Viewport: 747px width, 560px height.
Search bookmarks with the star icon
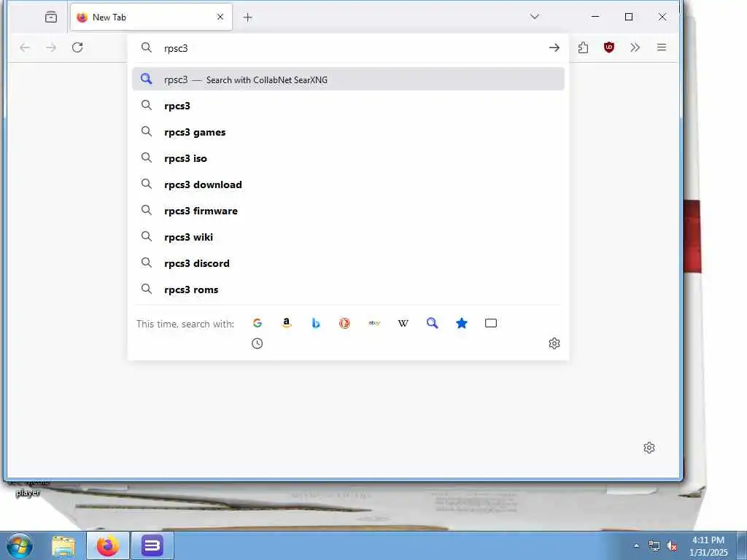coord(462,323)
